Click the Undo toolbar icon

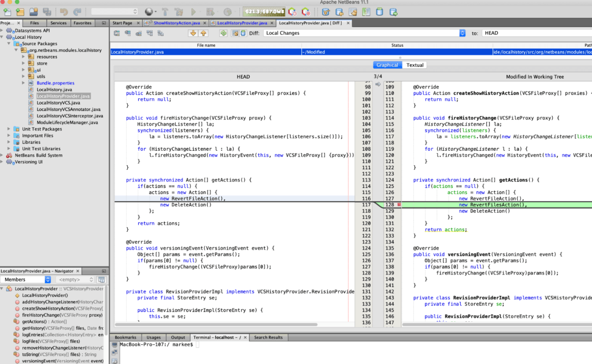pos(64,11)
